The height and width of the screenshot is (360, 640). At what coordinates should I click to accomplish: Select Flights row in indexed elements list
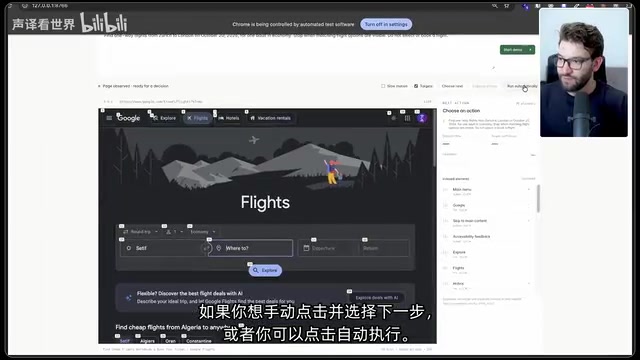487,270
